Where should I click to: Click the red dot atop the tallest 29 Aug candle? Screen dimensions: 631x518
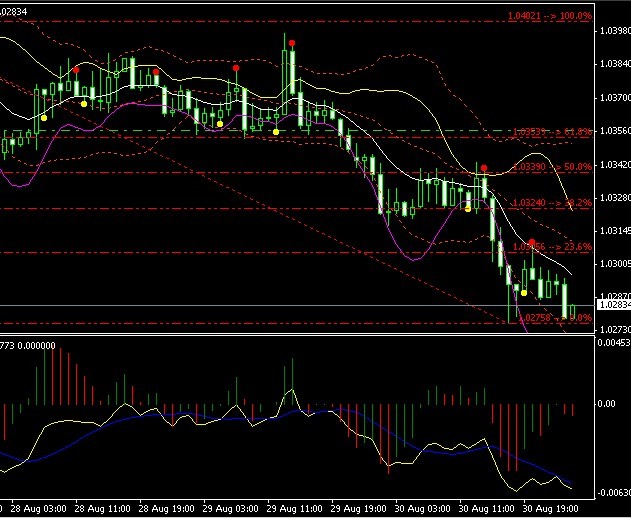[292, 43]
